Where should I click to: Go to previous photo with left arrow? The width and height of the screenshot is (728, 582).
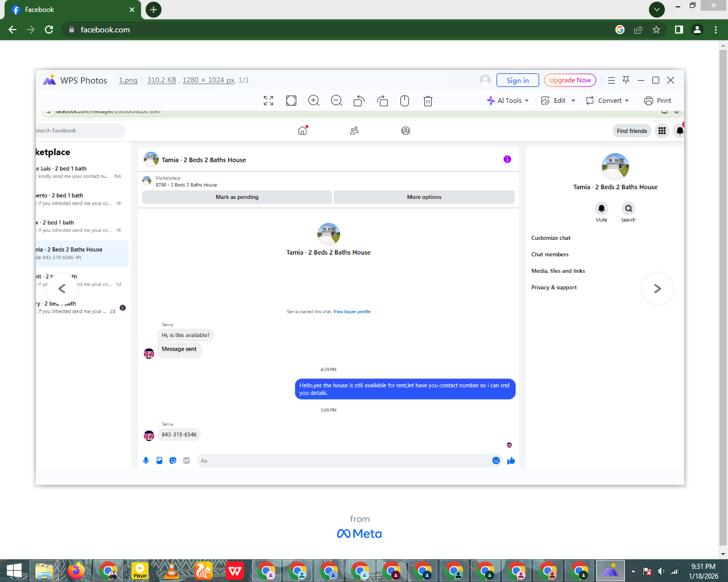click(62, 289)
